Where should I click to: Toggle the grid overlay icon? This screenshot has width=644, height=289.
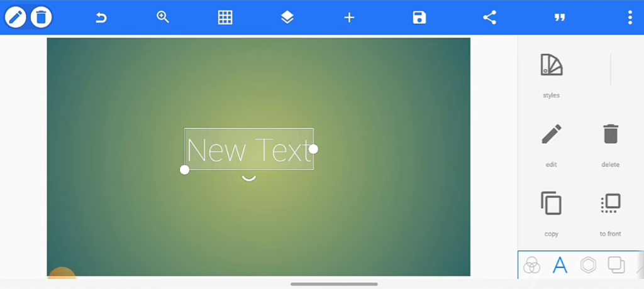(x=225, y=18)
